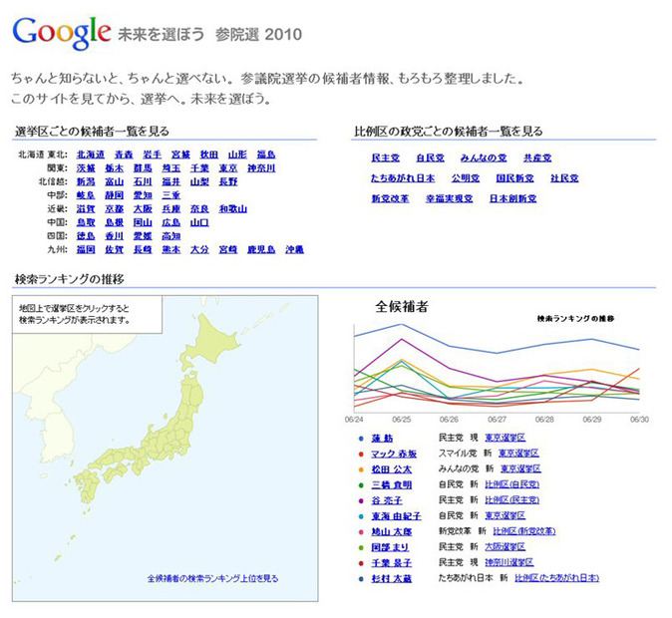The image size is (672, 618).
Task: Select the 高知 prefecture link
Action: (171, 236)
